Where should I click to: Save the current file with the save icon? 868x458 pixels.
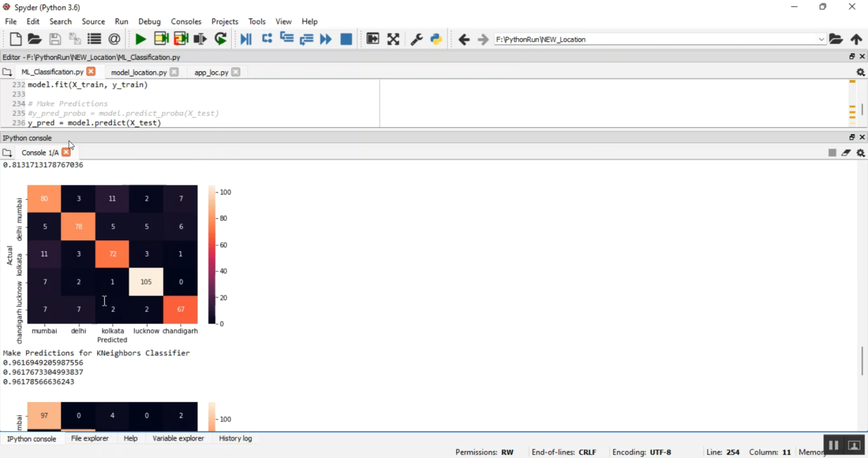pyautogui.click(x=54, y=39)
